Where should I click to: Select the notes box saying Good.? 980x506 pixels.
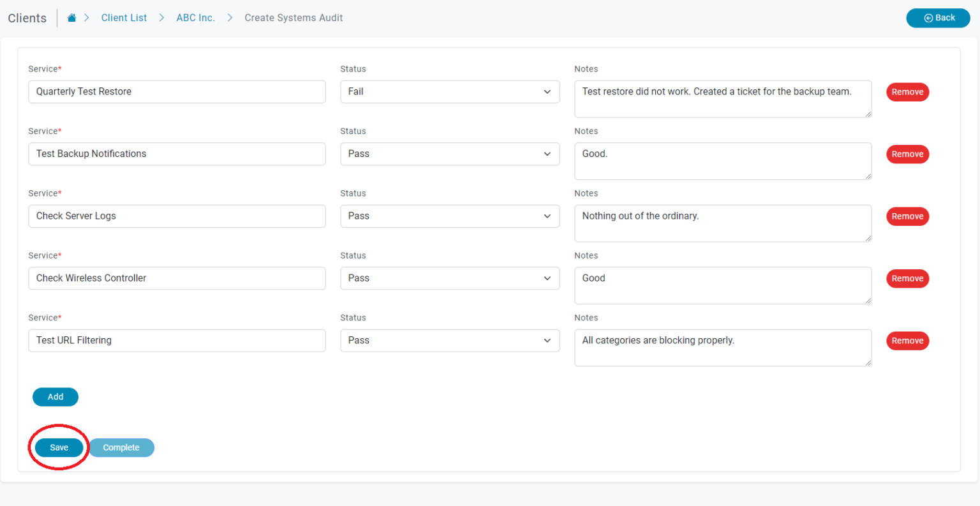click(722, 161)
